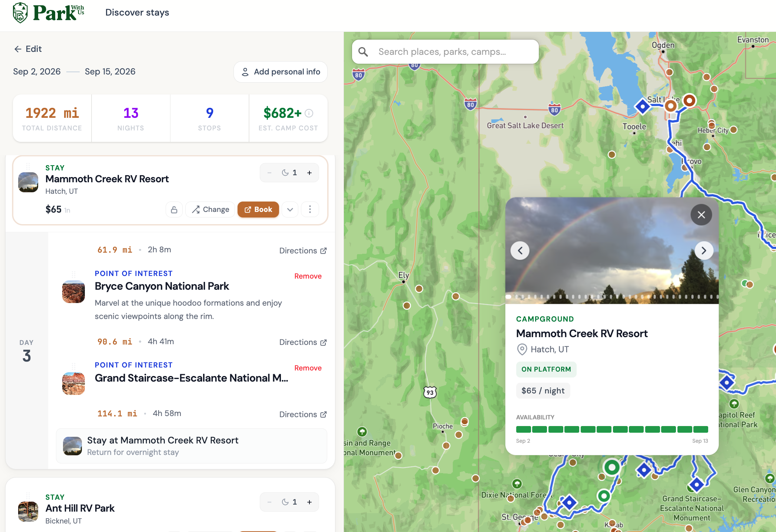Screen dimensions: 776x532
Task: Open the Sep 2, 2026 start date
Action: click(x=37, y=72)
